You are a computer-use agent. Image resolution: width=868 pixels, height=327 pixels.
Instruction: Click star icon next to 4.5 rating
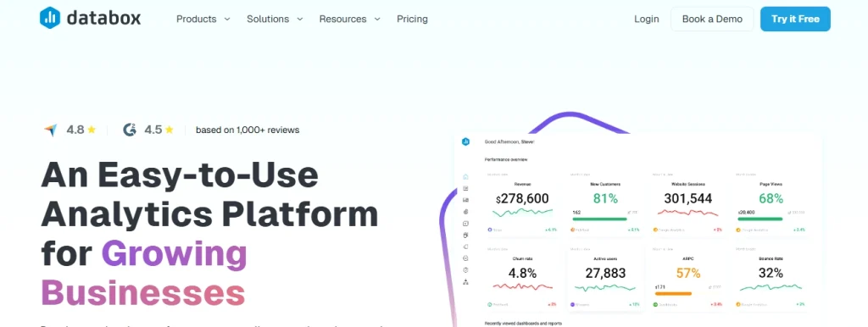click(x=170, y=130)
